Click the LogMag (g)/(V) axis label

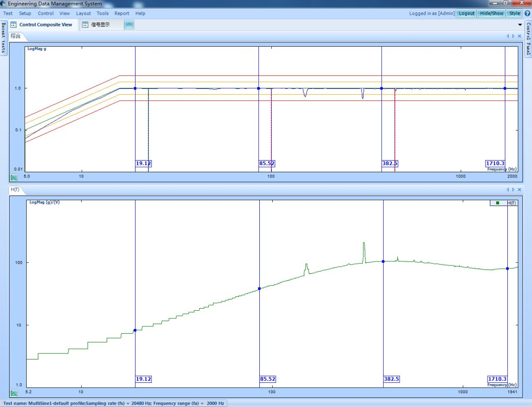pos(45,202)
